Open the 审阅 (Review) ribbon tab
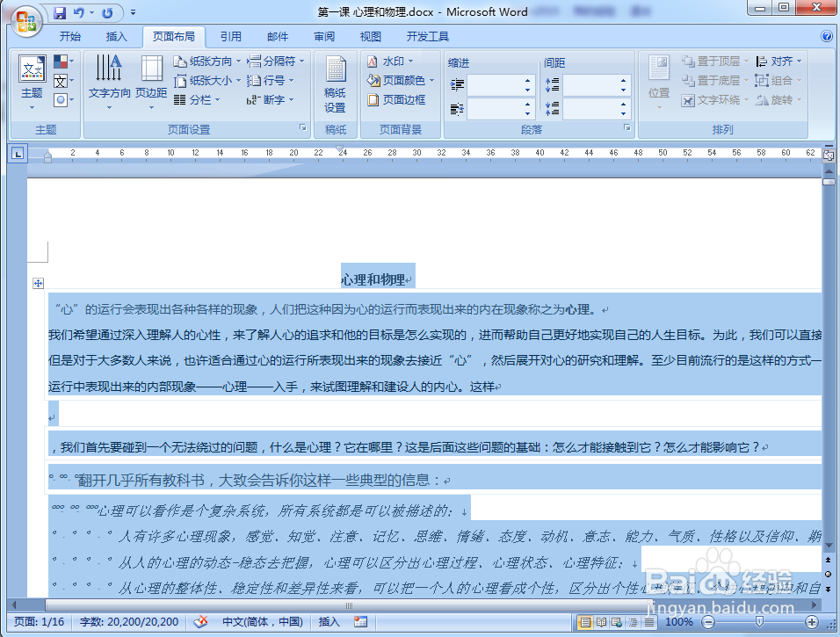The image size is (840, 637). (x=323, y=36)
